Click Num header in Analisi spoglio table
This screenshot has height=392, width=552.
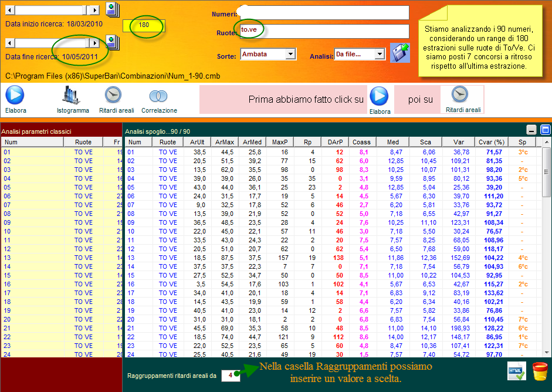point(138,142)
